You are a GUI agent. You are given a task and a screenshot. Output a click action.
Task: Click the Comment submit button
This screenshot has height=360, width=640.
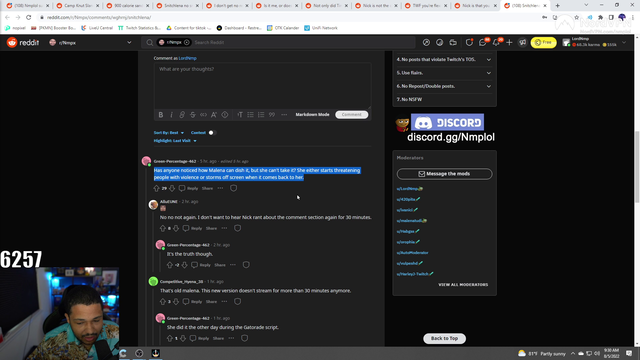click(351, 115)
